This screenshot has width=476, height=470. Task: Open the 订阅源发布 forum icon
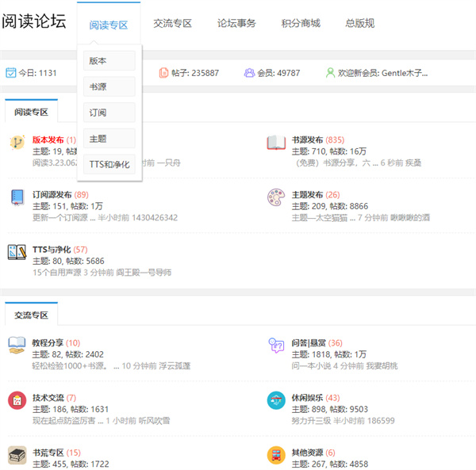click(17, 197)
